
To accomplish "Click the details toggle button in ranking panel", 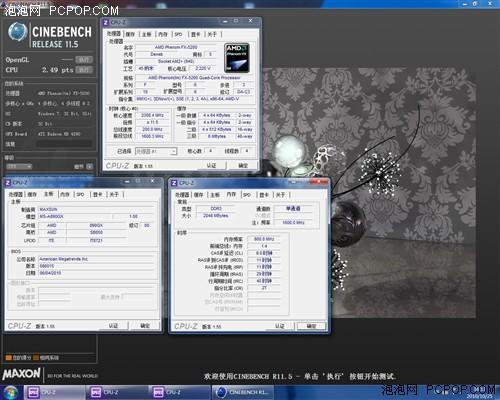I will (x=90, y=166).
